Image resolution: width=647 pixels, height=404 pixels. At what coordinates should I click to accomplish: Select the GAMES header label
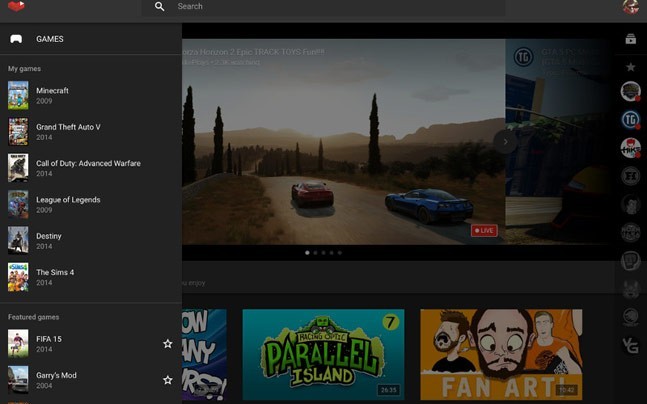[50, 39]
